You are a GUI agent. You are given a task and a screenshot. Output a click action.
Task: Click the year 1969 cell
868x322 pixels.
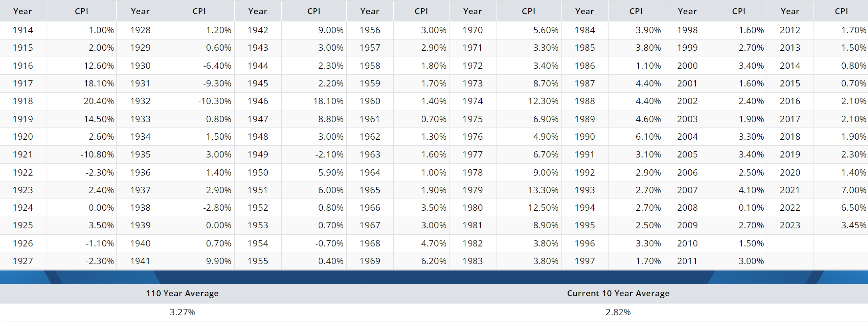370,261
